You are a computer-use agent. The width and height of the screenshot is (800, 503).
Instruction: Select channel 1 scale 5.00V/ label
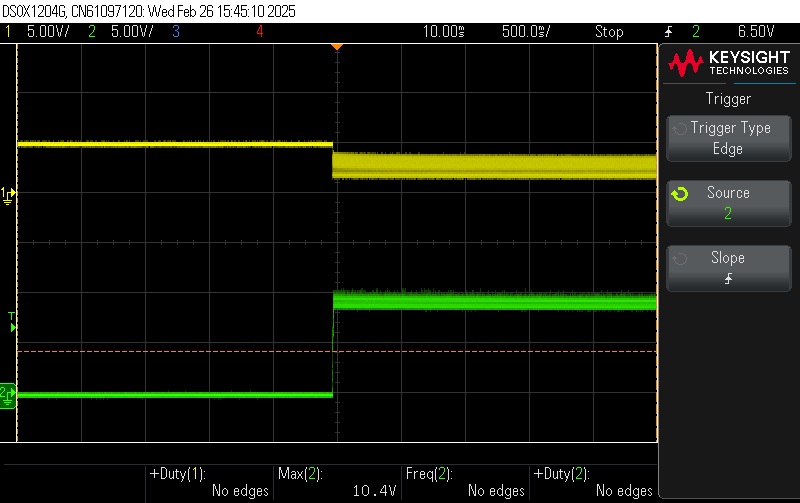point(48,32)
